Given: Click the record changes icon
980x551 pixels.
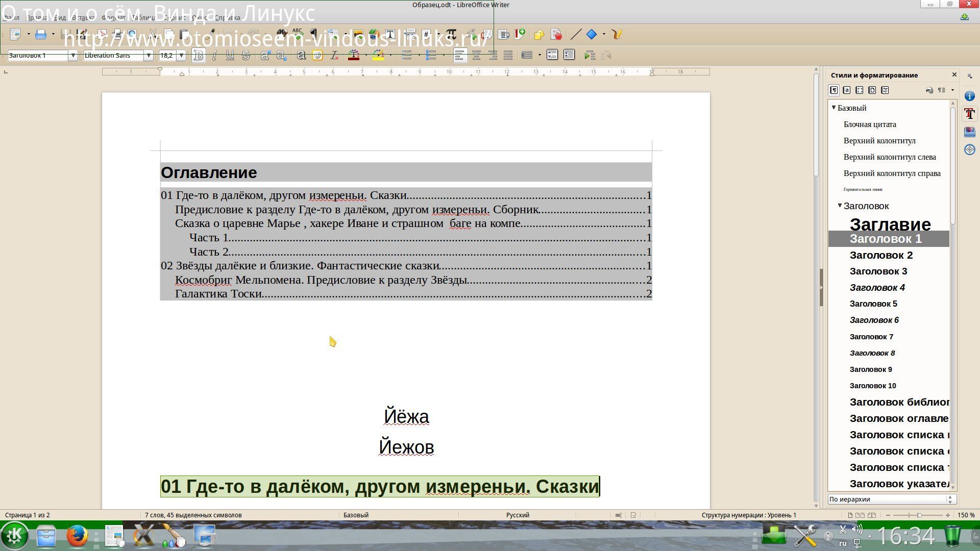Looking at the screenshot, I should (556, 34).
